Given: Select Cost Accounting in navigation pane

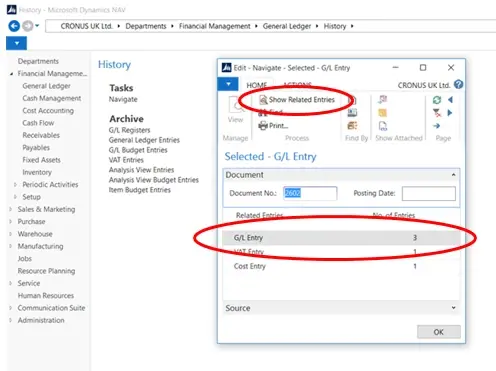Looking at the screenshot, I should point(48,111).
